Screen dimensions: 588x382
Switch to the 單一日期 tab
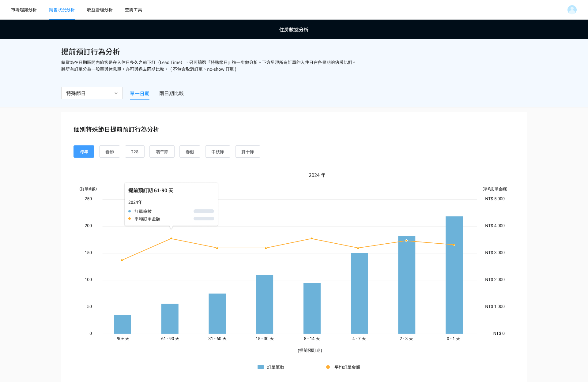[140, 93]
